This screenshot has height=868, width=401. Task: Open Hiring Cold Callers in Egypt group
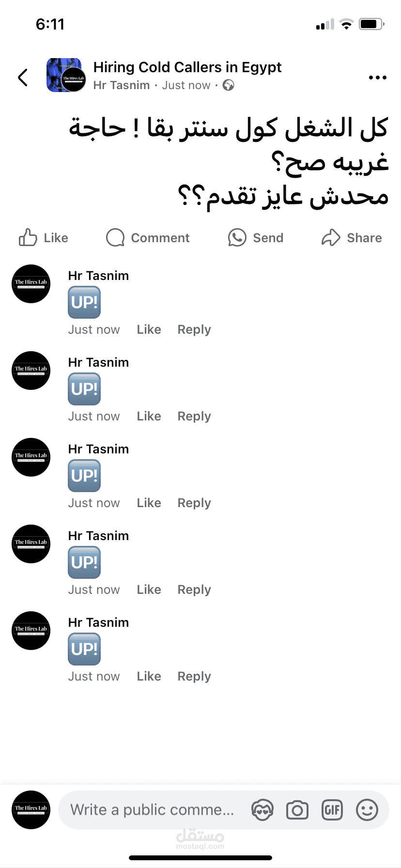(x=187, y=67)
